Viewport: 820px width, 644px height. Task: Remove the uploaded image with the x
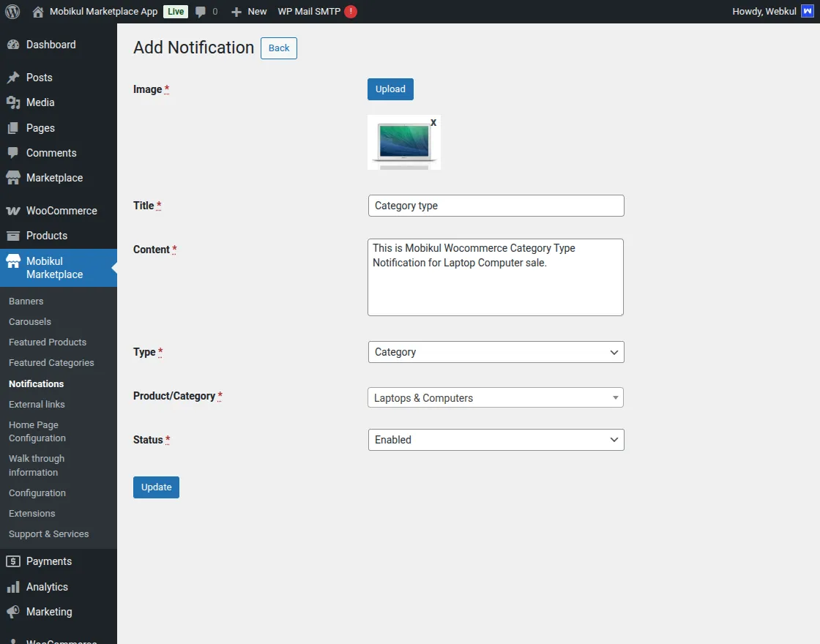[x=434, y=123]
